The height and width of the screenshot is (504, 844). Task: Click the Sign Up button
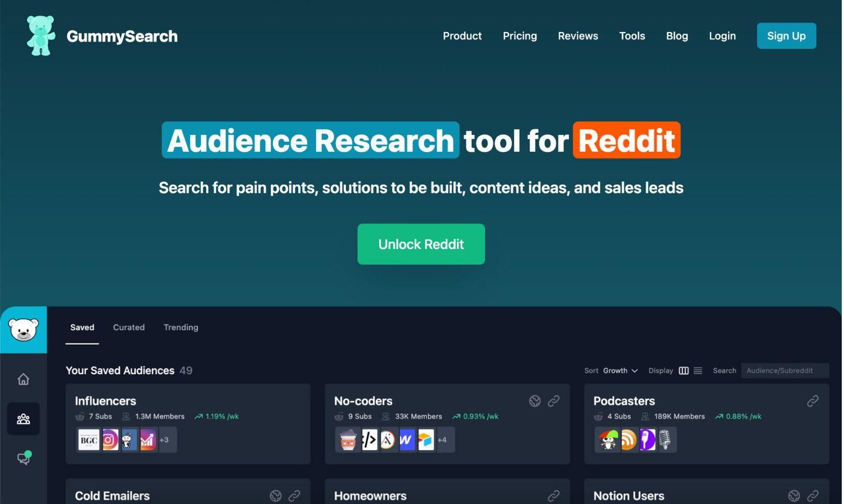(786, 36)
